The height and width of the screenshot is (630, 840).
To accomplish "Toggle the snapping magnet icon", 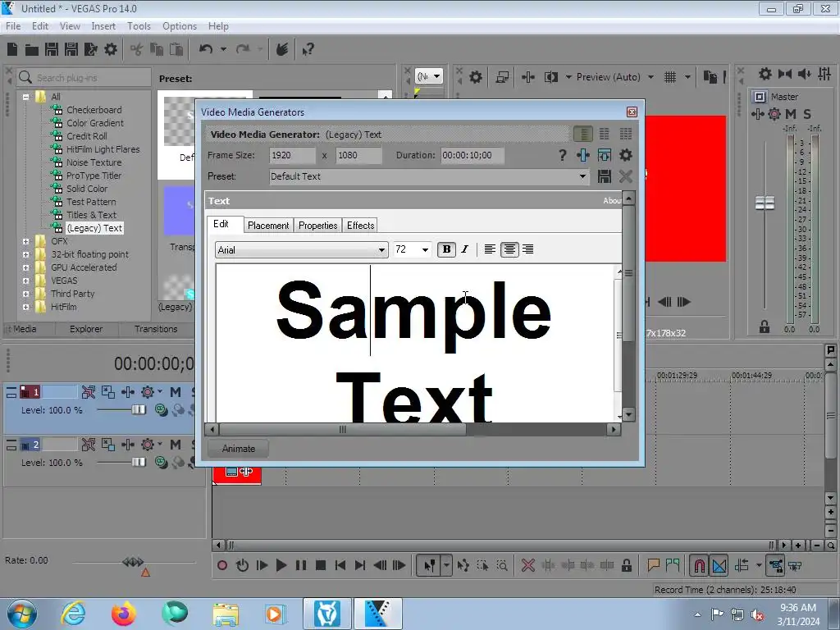I will pyautogui.click(x=699, y=565).
